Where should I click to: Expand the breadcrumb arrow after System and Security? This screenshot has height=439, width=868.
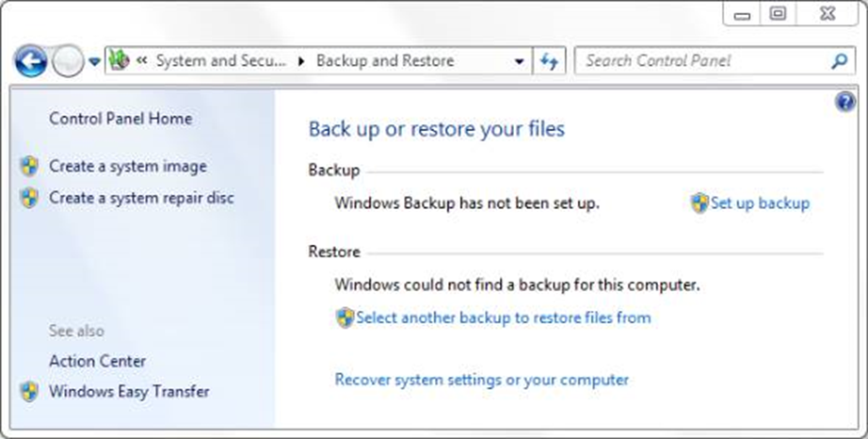click(301, 61)
